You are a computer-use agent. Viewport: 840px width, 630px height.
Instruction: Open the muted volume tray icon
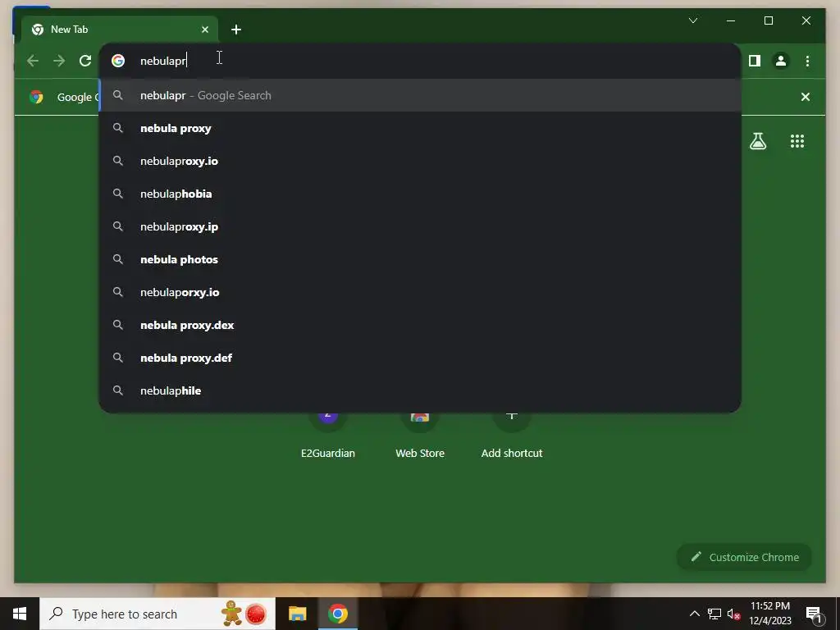[734, 614]
